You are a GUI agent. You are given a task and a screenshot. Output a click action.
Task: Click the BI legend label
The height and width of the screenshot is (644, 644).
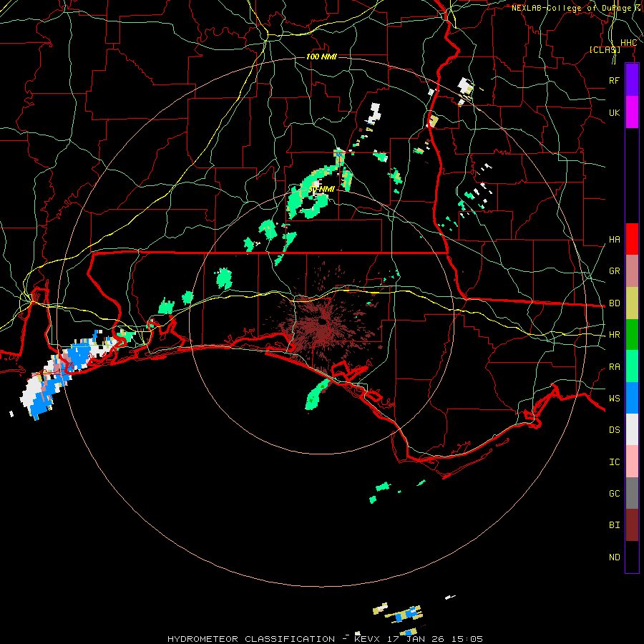[x=614, y=525]
